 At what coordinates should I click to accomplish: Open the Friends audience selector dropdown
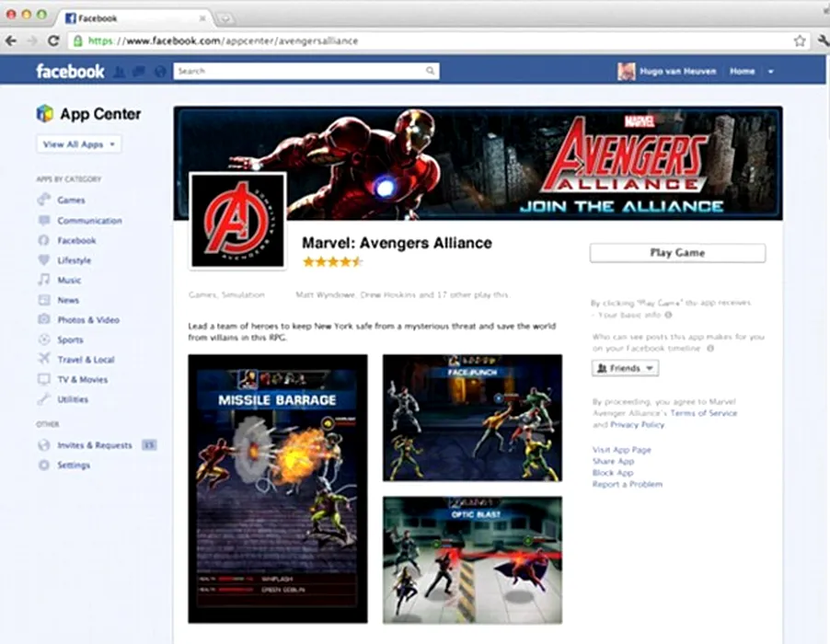click(625, 368)
